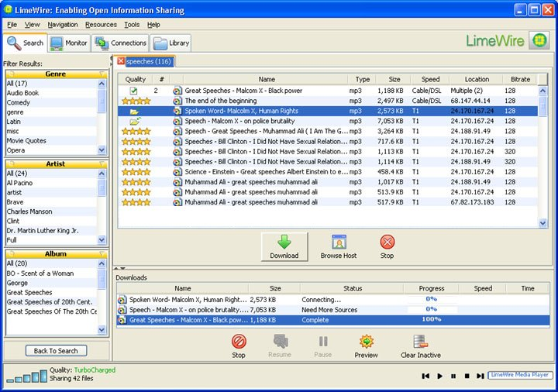Open the Monitor tab
Image resolution: width=558 pixels, height=392 pixels.
[x=68, y=43]
